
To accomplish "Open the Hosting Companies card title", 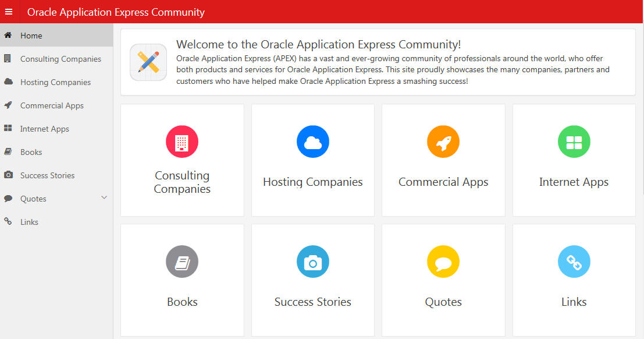I will tap(312, 182).
